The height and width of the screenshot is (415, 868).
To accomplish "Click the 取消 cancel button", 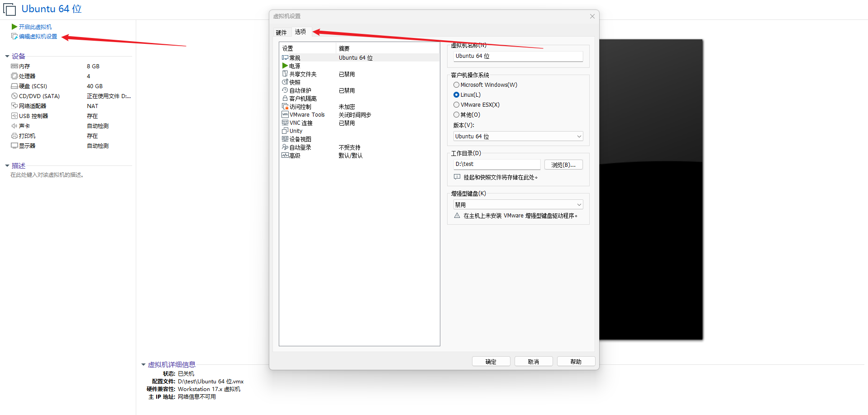I will tap(534, 362).
